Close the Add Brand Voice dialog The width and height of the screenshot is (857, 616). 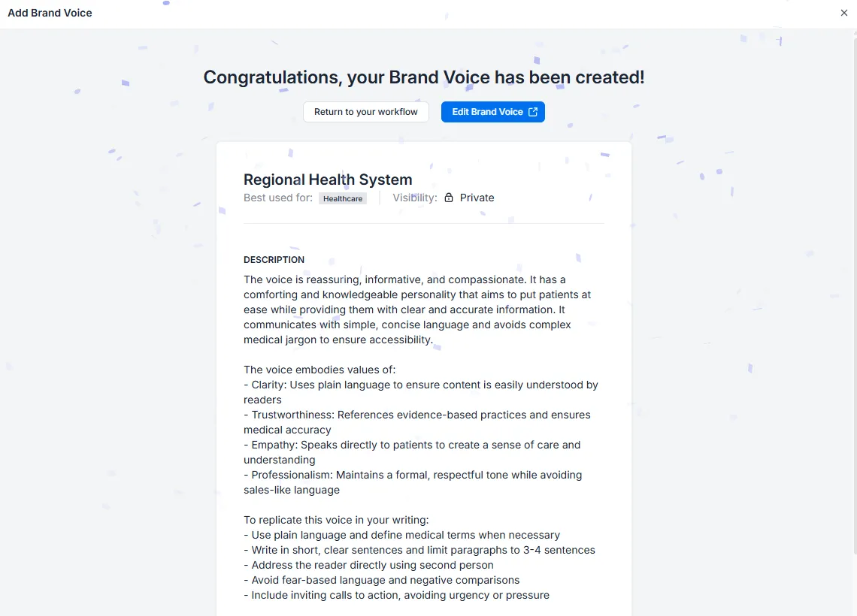(843, 13)
